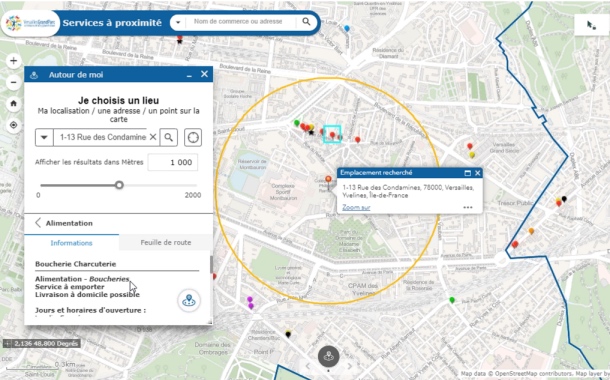This screenshot has height=380, width=610.
Task: Open the address source dropdown arrow in panel
Action: coord(44,137)
